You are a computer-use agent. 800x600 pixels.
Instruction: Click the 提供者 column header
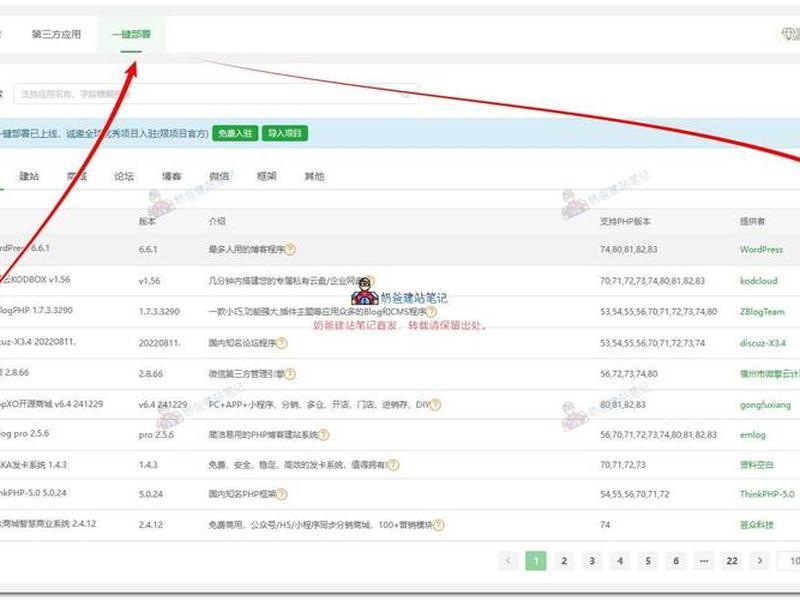point(753,221)
